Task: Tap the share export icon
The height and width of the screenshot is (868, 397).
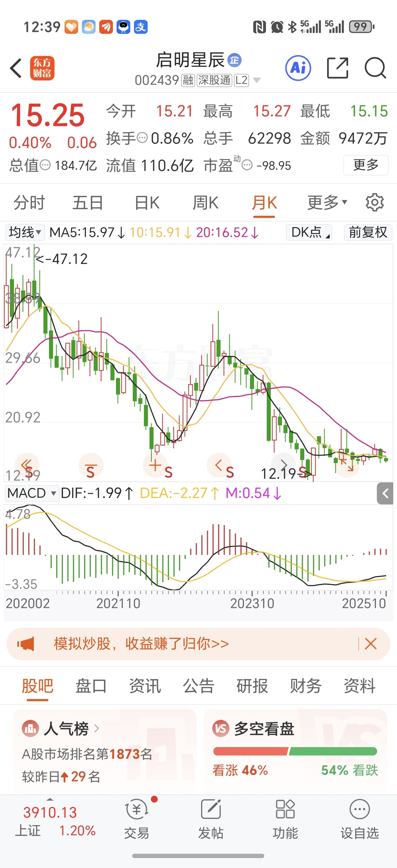Action: [x=338, y=68]
